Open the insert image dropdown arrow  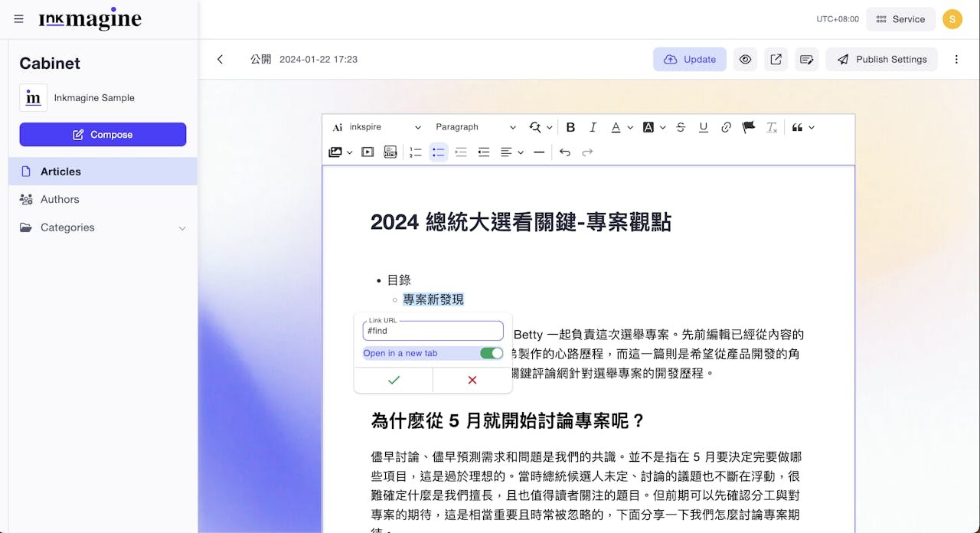350,152
